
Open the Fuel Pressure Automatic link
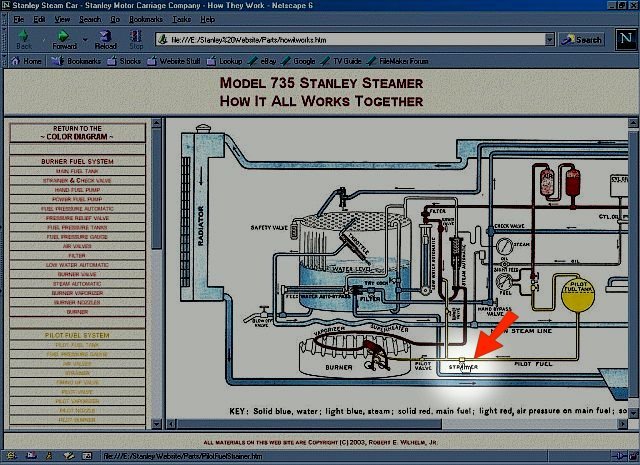coord(77,209)
